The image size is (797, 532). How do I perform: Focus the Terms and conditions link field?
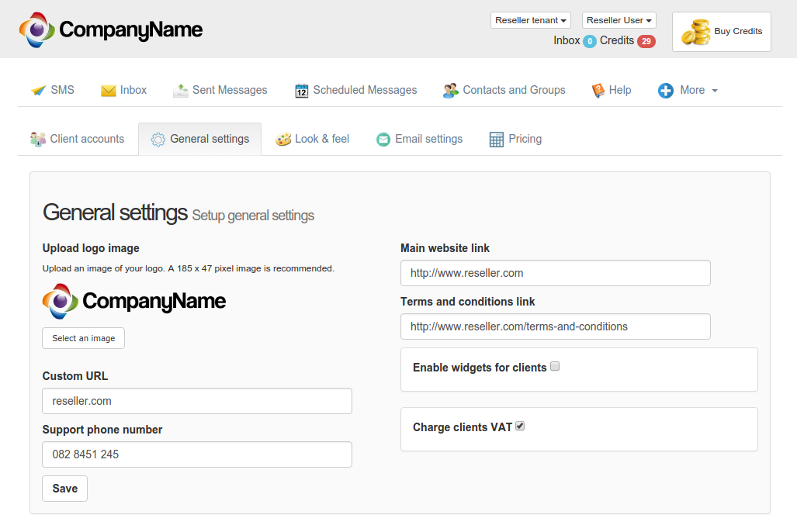click(x=555, y=326)
